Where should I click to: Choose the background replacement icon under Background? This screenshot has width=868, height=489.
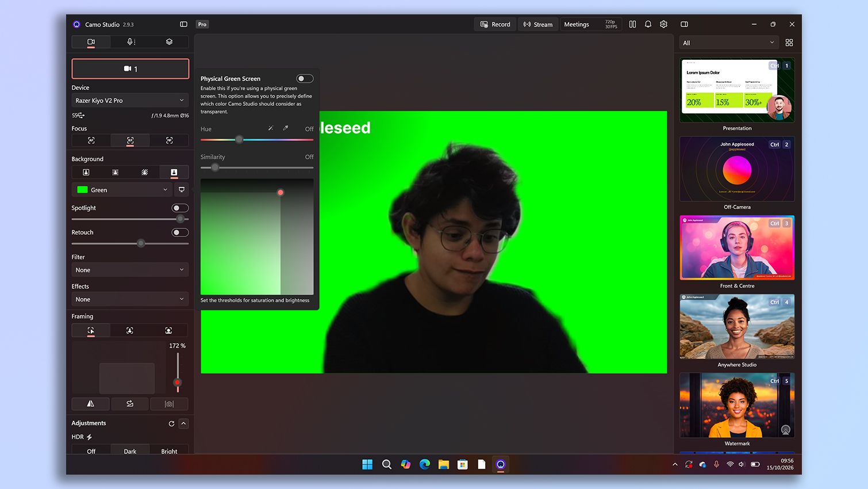(174, 172)
